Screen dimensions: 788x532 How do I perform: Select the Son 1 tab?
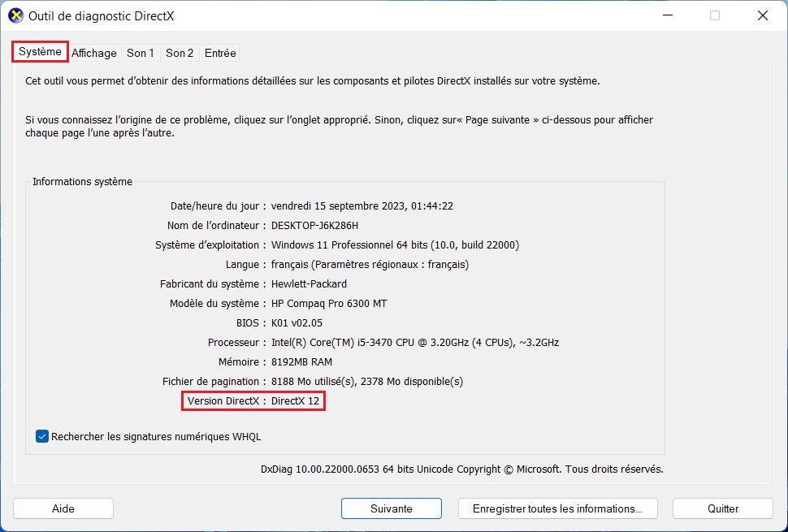pos(141,53)
